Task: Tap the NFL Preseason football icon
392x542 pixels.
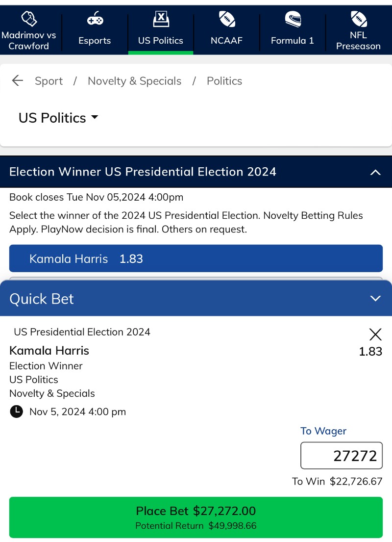Action: [x=358, y=19]
